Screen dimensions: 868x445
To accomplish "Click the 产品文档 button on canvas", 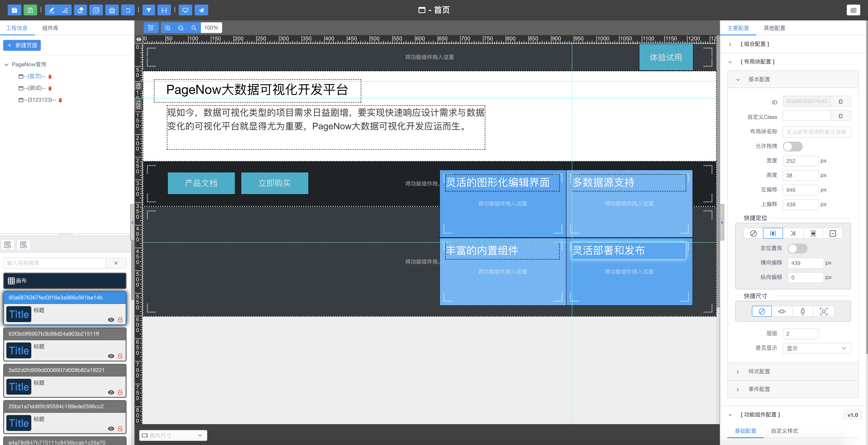I will [201, 183].
